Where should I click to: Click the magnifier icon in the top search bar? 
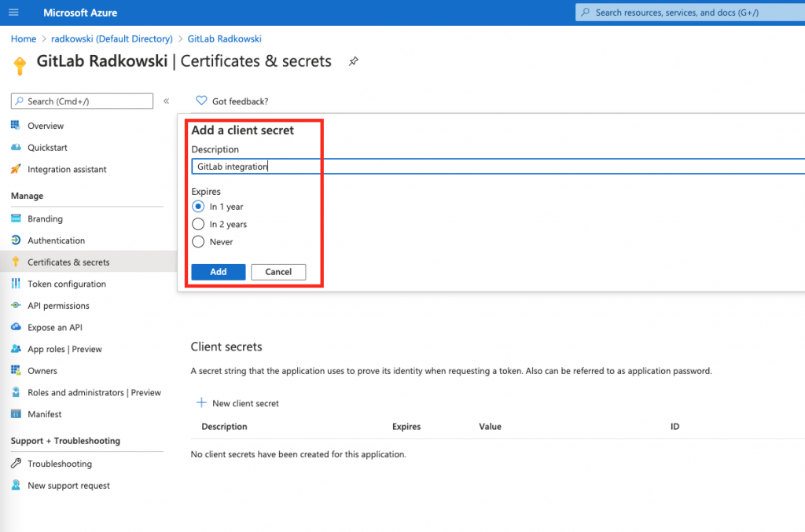585,13
